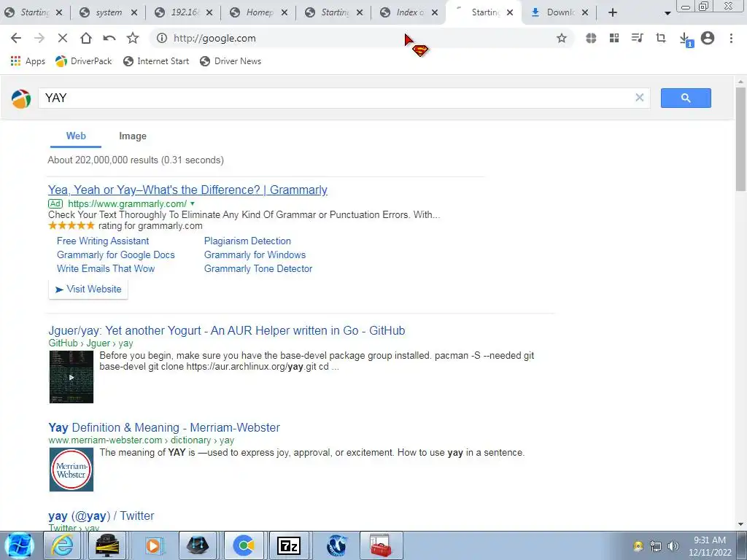Launch Internet Explorer from taskbar
The image size is (747, 560).
point(63,545)
